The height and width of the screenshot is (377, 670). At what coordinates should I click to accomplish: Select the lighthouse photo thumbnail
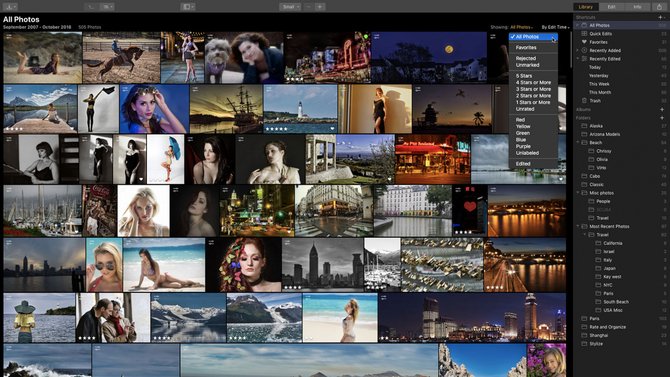300,109
